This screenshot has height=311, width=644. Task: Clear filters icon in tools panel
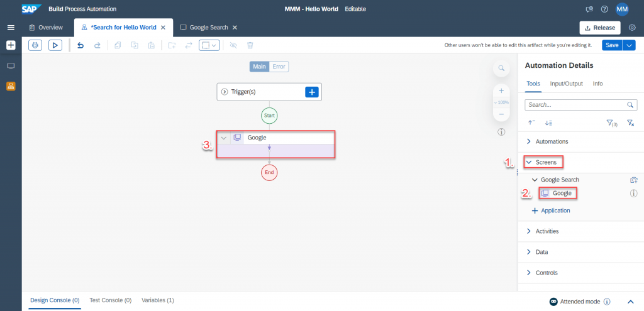(x=630, y=123)
